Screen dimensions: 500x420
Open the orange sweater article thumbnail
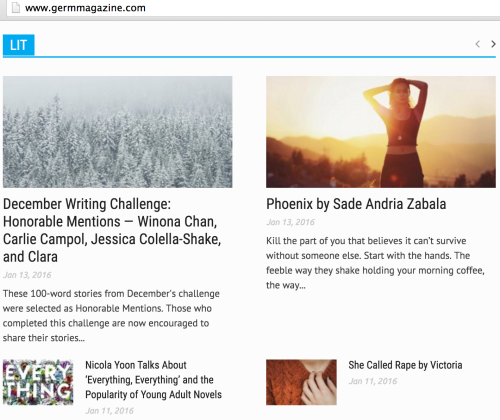tap(301, 382)
